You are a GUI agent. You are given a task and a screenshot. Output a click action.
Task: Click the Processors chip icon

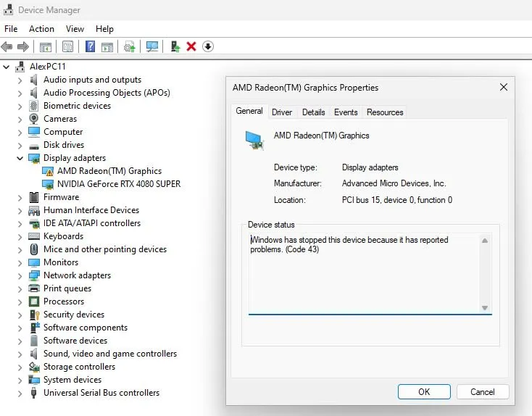pos(34,301)
